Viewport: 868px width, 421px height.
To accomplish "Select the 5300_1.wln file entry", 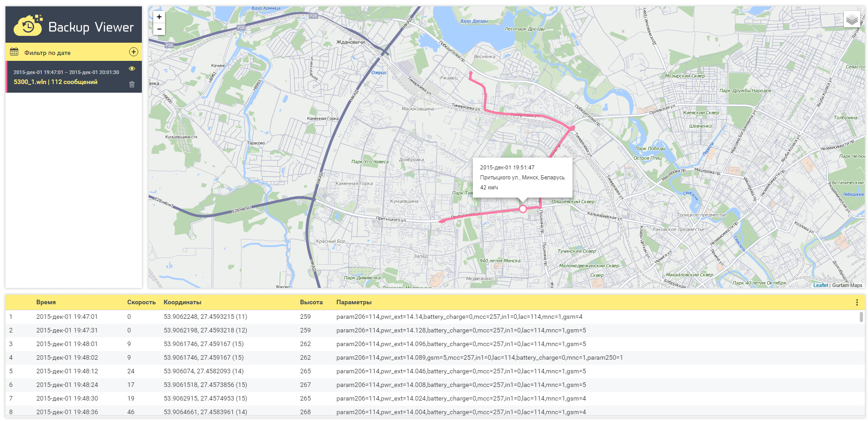I will pos(55,82).
